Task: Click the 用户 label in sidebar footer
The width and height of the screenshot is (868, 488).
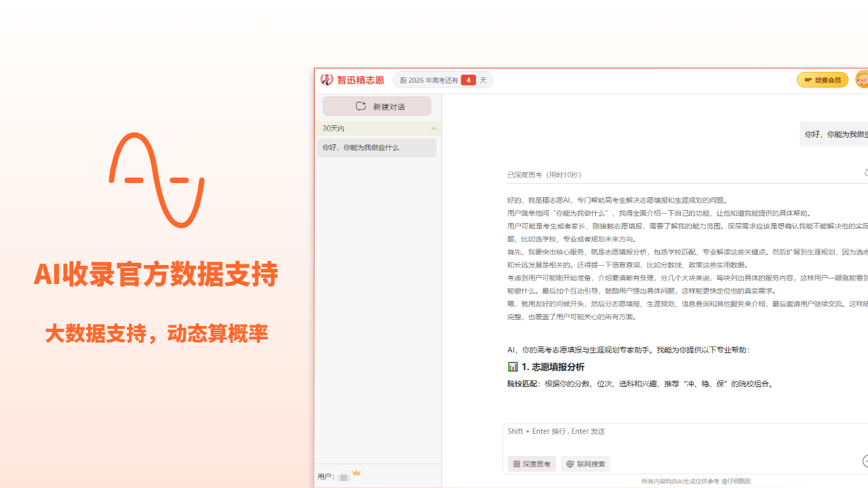Action: pos(325,477)
